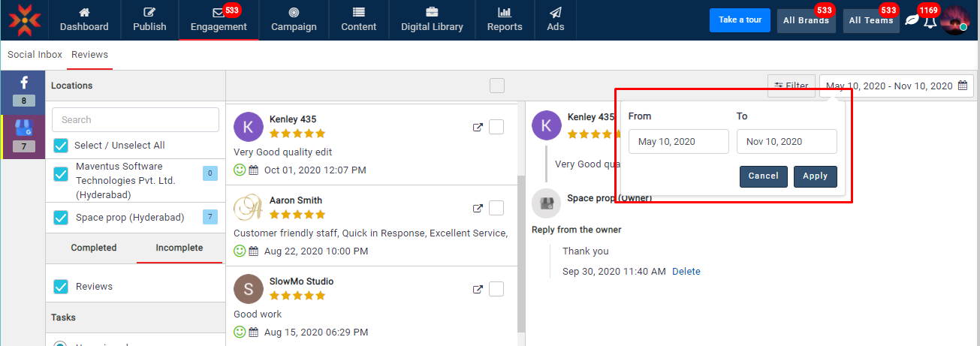Apply the selected date range

coord(815,176)
